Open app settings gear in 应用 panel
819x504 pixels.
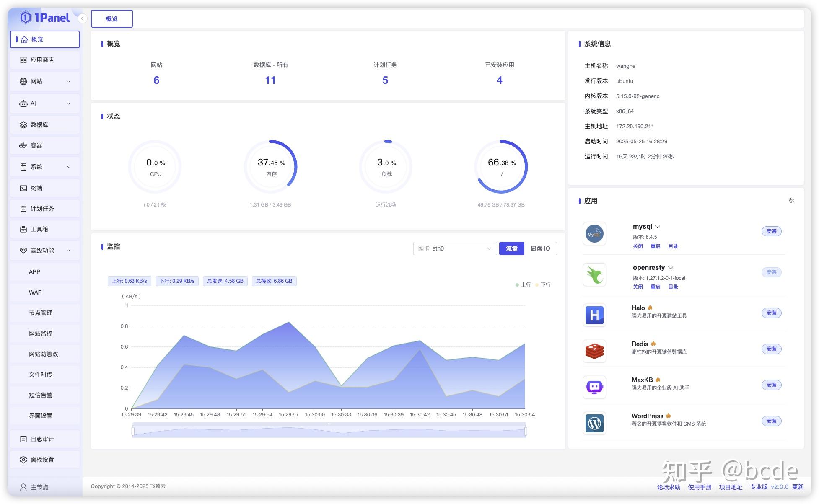(791, 200)
